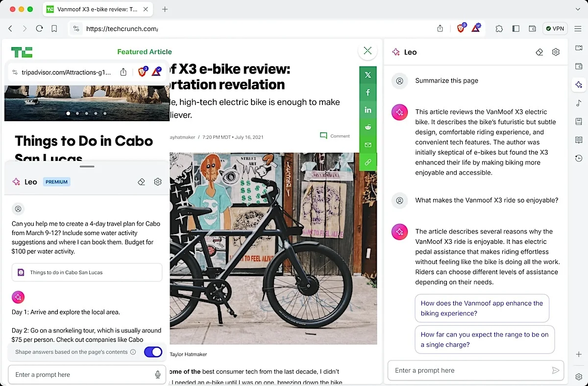
Task: Reload the TechCrunch page
Action: click(x=40, y=28)
